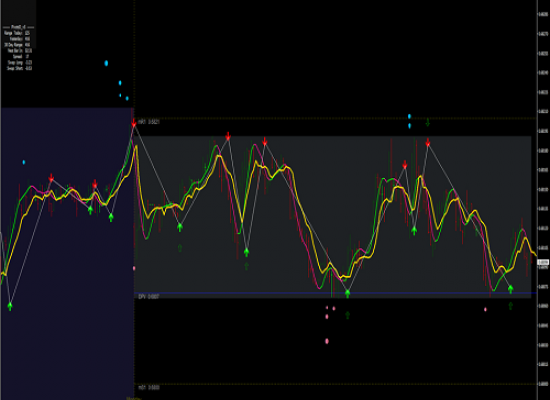Click the DPV pivot level label
The image size is (550, 400).
pyautogui.click(x=149, y=296)
